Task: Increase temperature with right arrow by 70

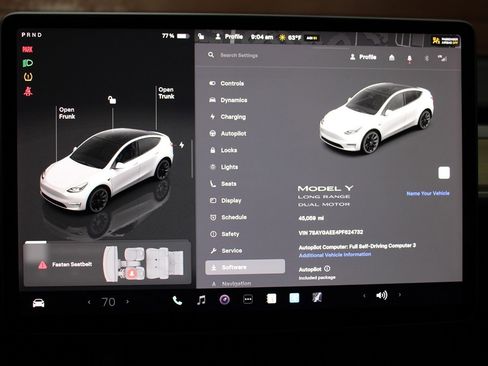Action: 127,302
